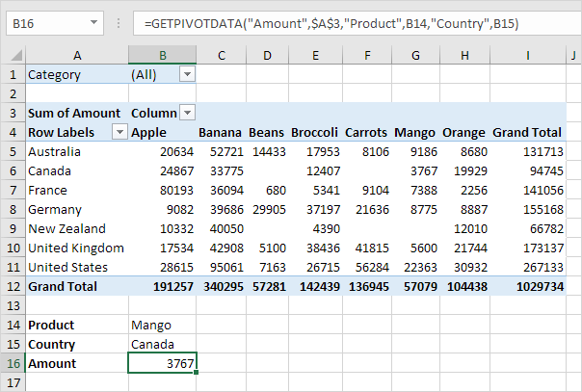
Task: Select the Amount result cell showing 3767
Action: tap(162, 363)
